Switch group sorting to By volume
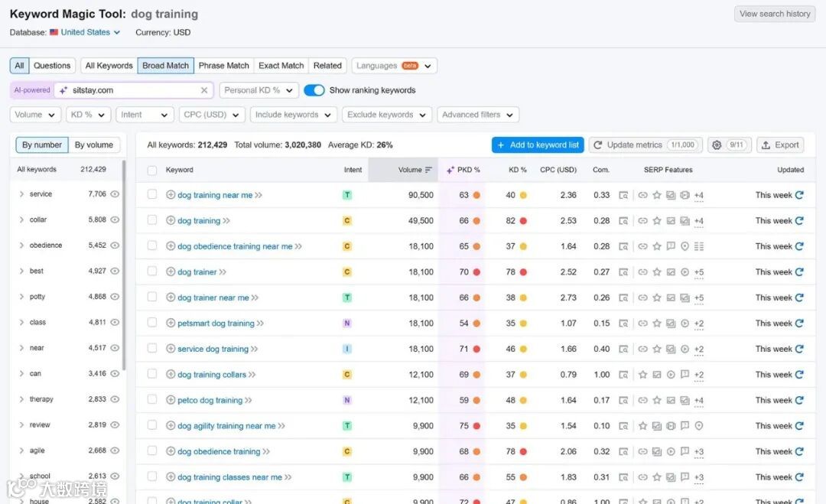Viewport: 826px width, 504px height. coord(94,145)
